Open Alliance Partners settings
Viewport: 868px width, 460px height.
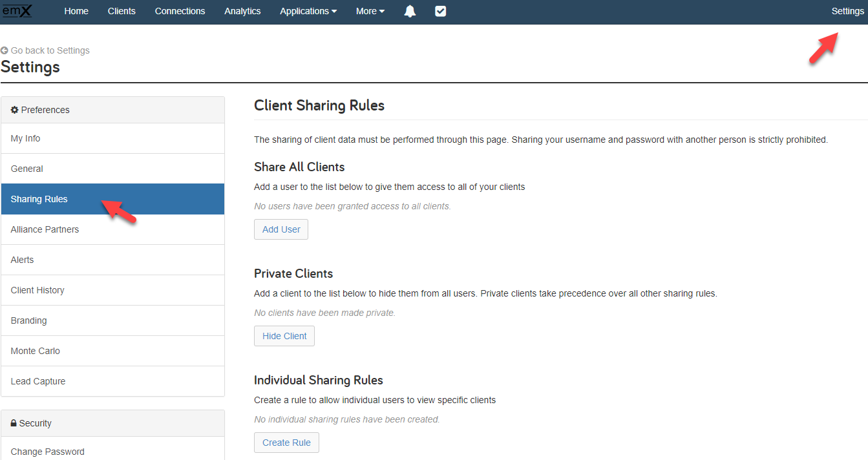pyautogui.click(x=112, y=229)
